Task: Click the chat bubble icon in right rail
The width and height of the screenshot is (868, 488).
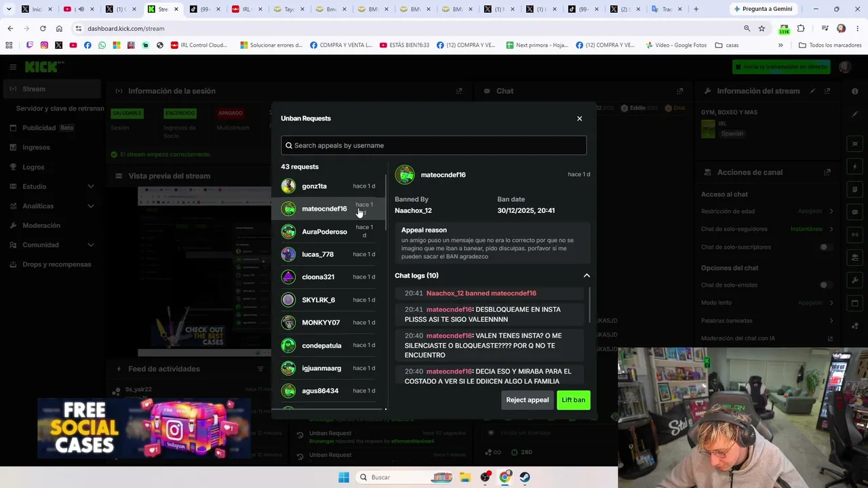Action: point(854,212)
